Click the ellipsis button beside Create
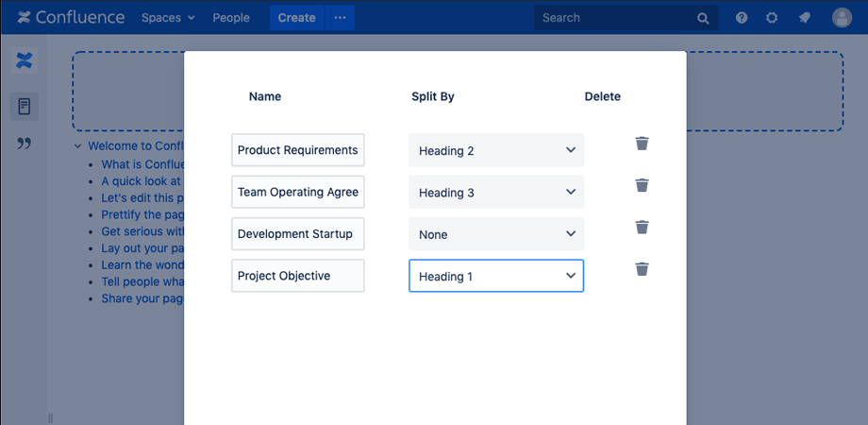Viewport: 868px width, 425px height. point(340,18)
